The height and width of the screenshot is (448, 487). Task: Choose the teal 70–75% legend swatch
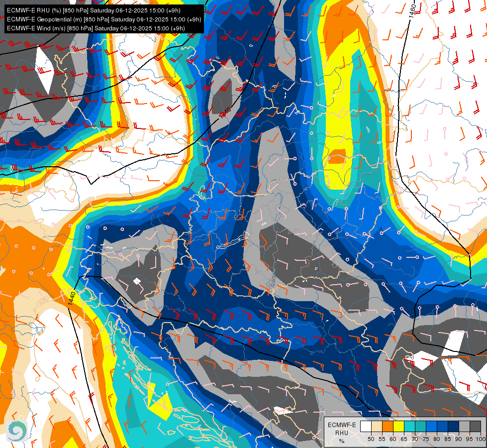(420, 426)
